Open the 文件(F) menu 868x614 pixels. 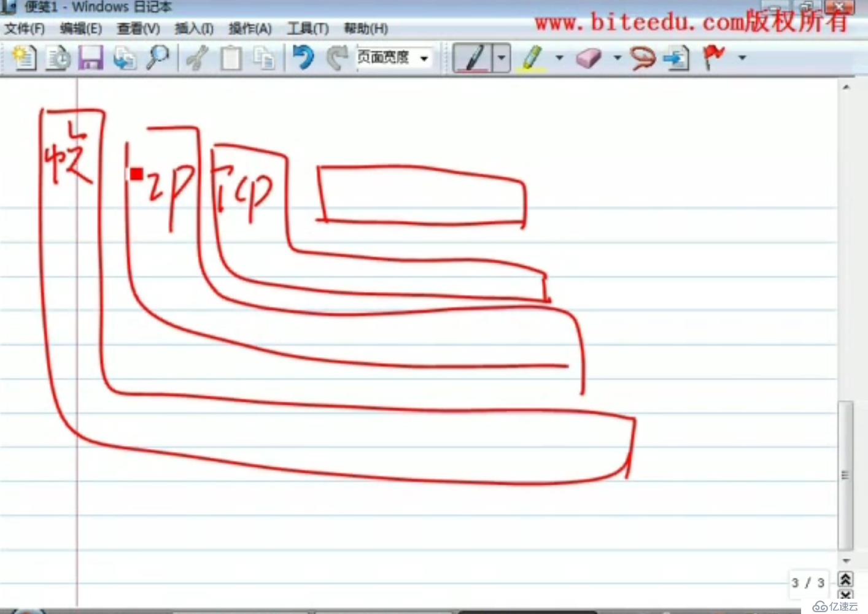point(25,28)
